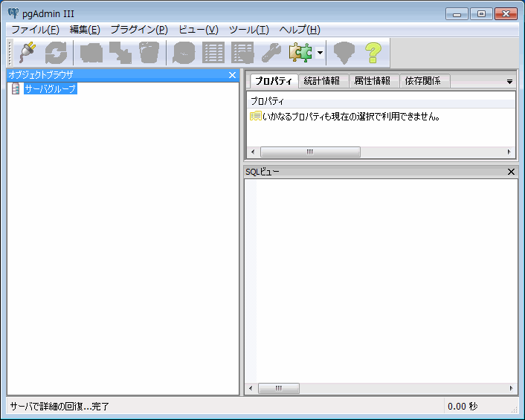
Task: Click the add server connection plug icon
Action: click(28, 53)
